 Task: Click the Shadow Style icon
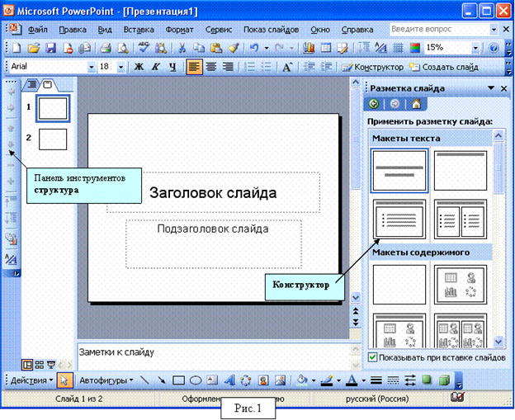427,380
